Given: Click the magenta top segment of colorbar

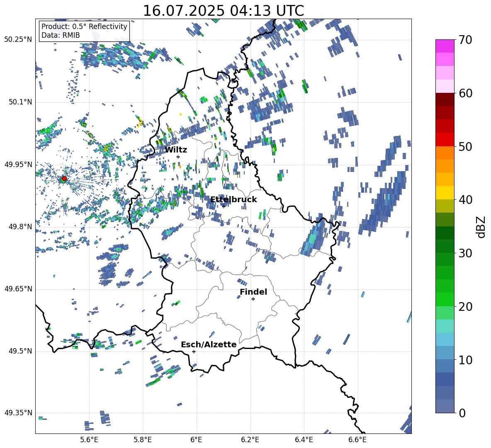Looking at the screenshot, I should click(445, 46).
